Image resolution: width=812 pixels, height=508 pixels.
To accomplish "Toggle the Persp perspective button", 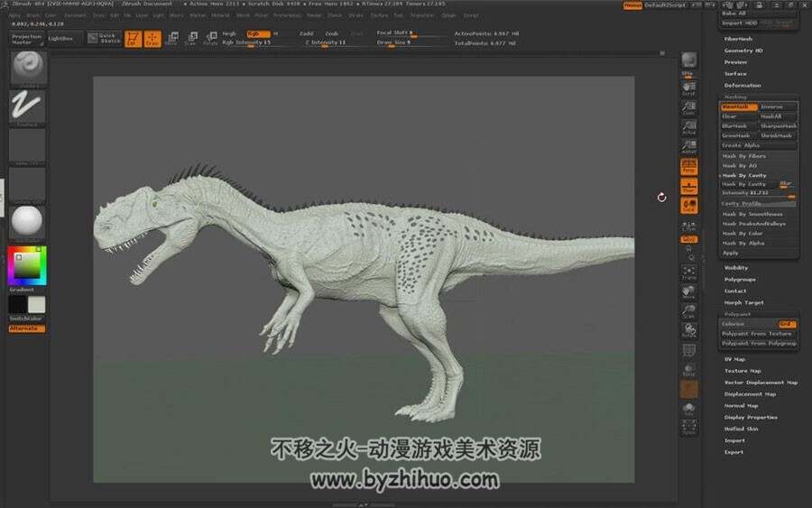I will click(x=688, y=167).
